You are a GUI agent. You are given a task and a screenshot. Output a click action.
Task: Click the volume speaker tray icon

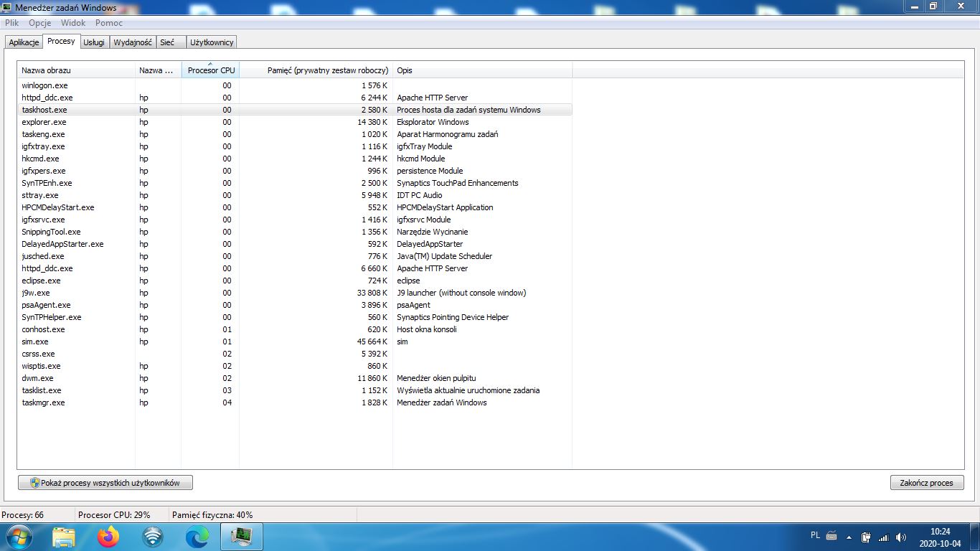pyautogui.click(x=900, y=537)
